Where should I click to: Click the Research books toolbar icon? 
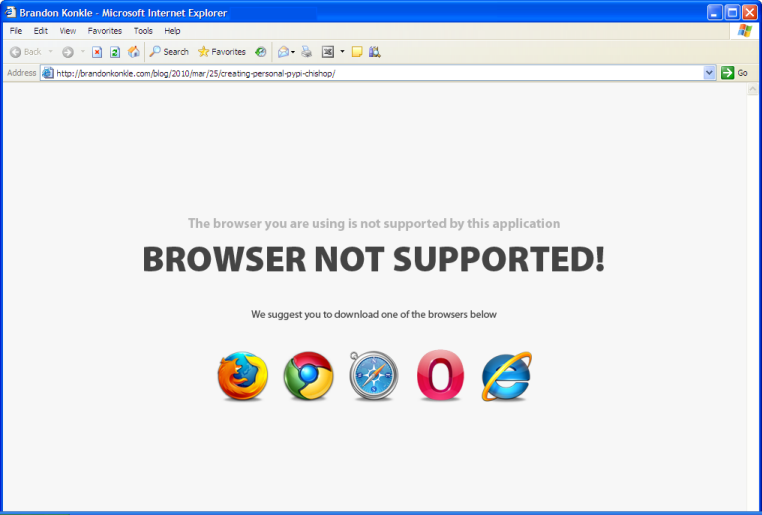[x=374, y=52]
